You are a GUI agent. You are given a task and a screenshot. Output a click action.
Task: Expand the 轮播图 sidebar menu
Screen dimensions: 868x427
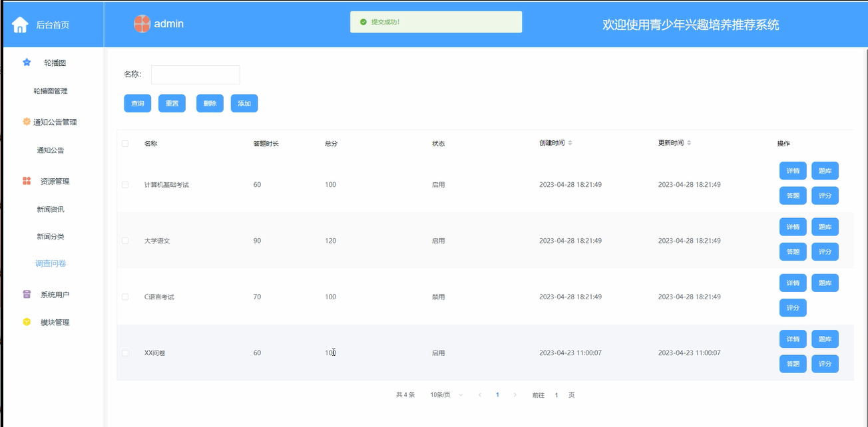pos(53,63)
